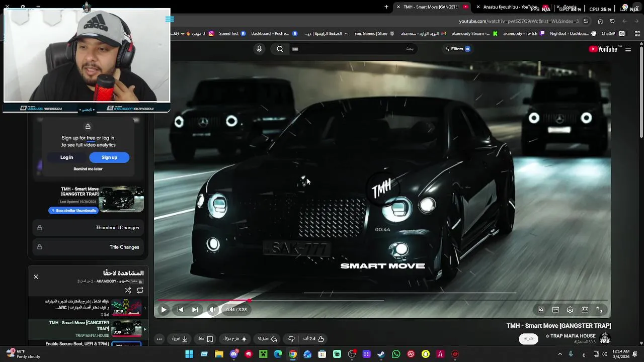The image size is (644, 362).
Task: Open the ARC video with 18:10 duration
Action: pyautogui.click(x=126, y=307)
